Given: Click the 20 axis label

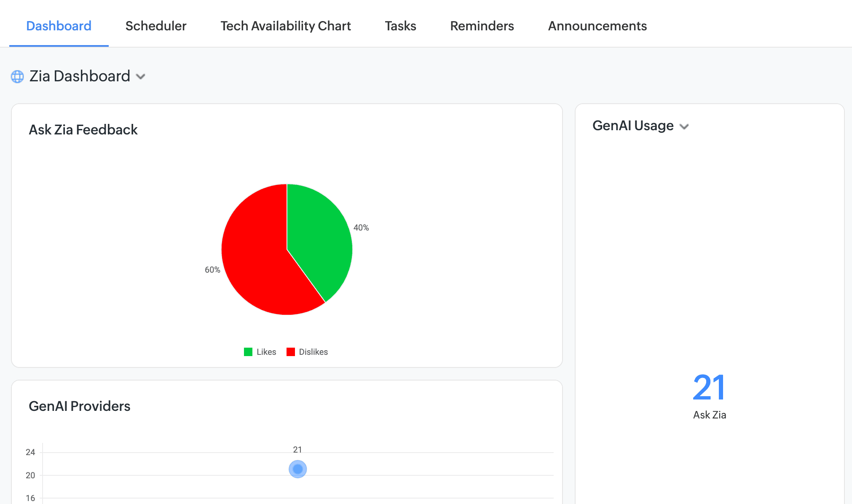Looking at the screenshot, I should click(x=30, y=475).
